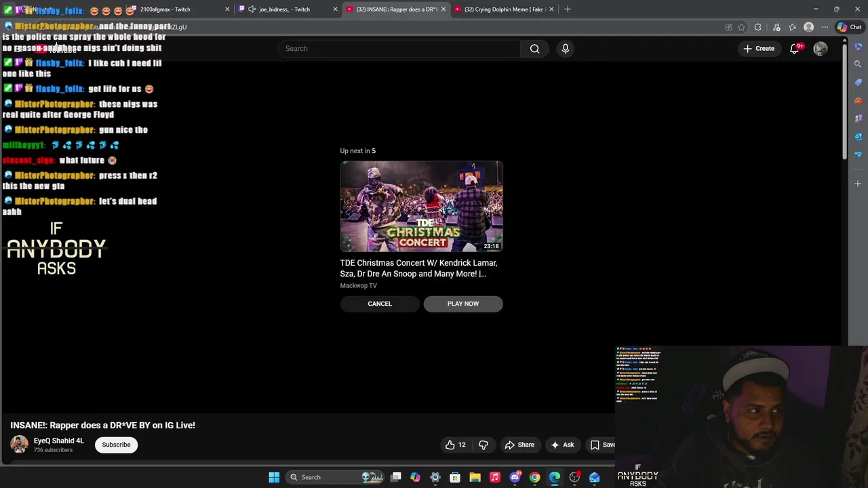Open the split screen apps icon in address bar
Image resolution: width=868 pixels, height=488 pixels.
click(x=728, y=27)
